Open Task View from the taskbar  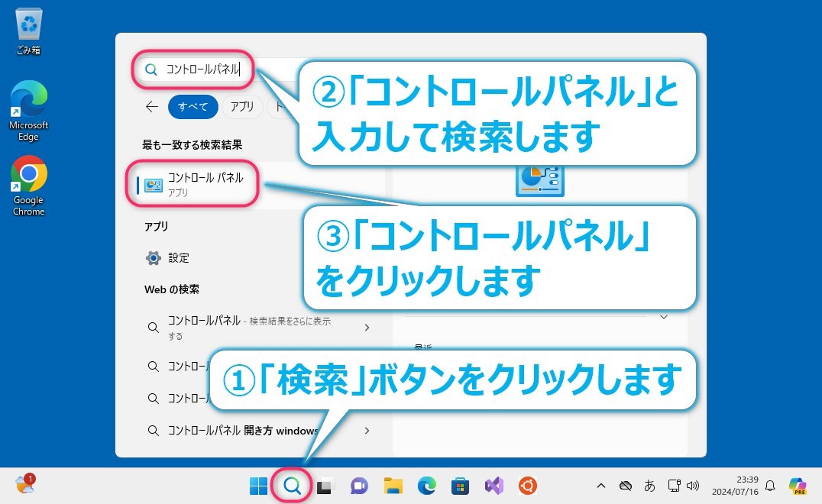pos(325,485)
